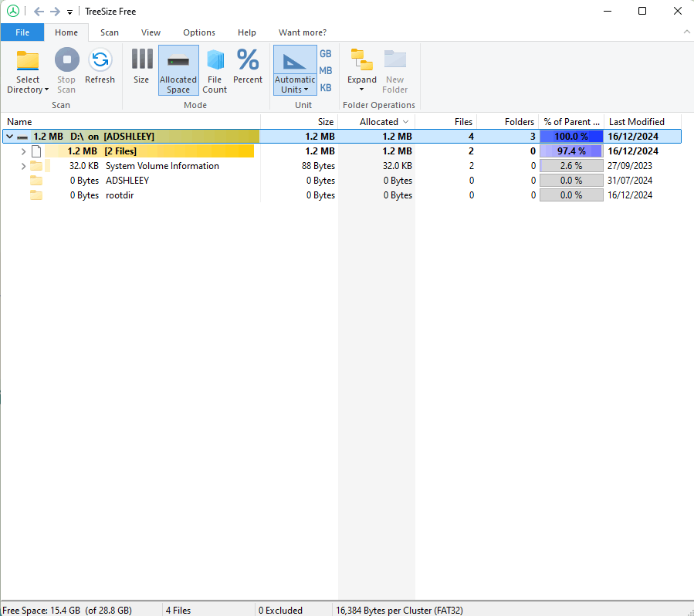Screen dimensions: 694x616
Task: Click the Stop Scan icon
Action: pos(67,59)
